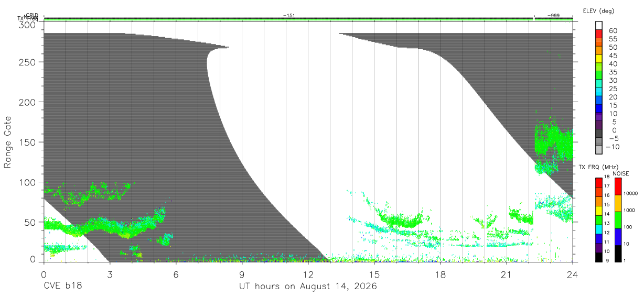Click the yellow 45-degree elevation swatch
644x297 pixels.
(598, 59)
